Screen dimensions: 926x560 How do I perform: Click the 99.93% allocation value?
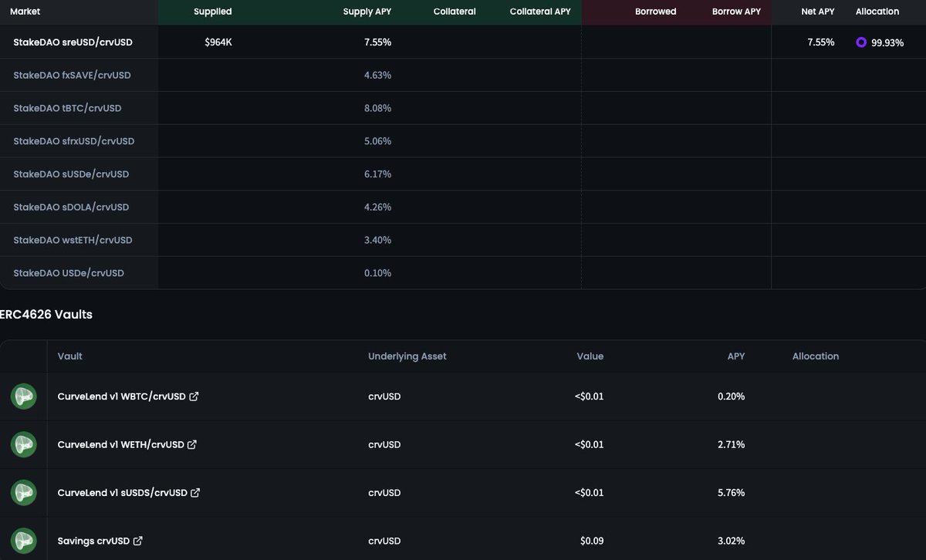[887, 42]
